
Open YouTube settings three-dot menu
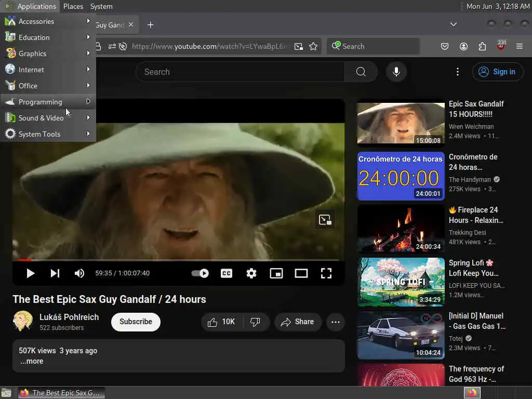point(458,72)
